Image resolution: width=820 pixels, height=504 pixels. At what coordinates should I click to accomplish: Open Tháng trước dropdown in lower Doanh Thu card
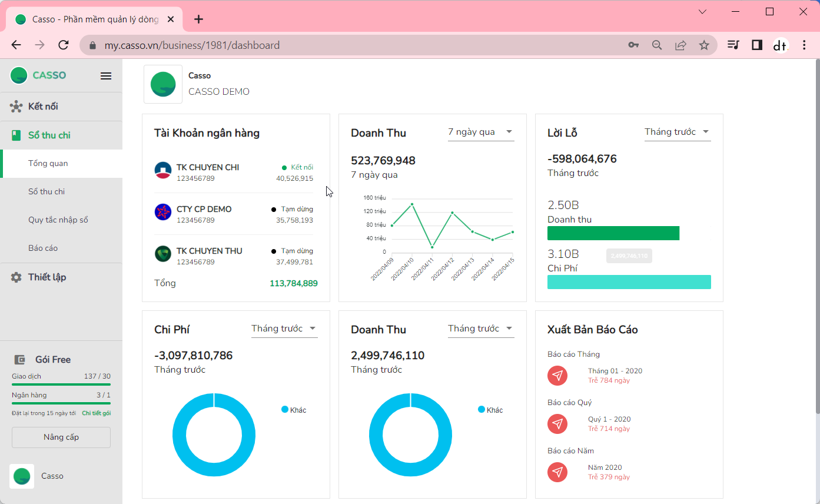(481, 329)
